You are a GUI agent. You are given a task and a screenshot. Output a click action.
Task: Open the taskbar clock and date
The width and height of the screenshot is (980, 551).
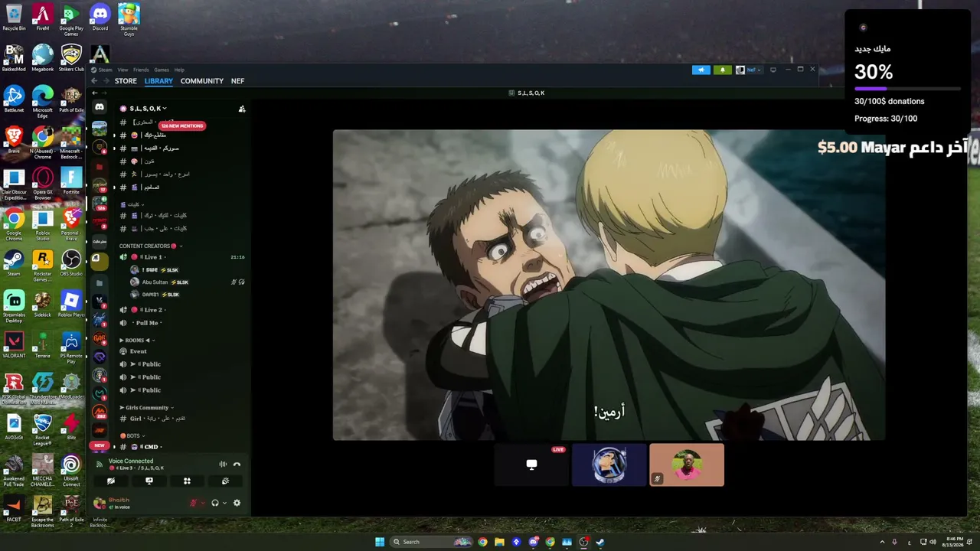coord(955,542)
